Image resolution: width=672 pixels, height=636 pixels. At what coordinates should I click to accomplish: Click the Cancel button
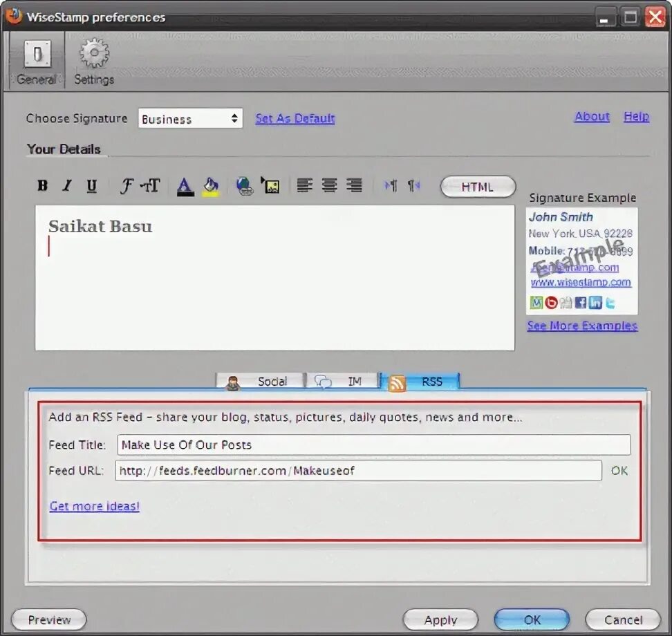623,619
